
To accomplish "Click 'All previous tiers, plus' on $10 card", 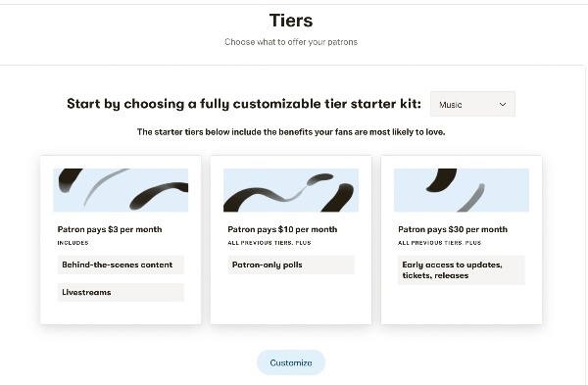I will coord(269,243).
